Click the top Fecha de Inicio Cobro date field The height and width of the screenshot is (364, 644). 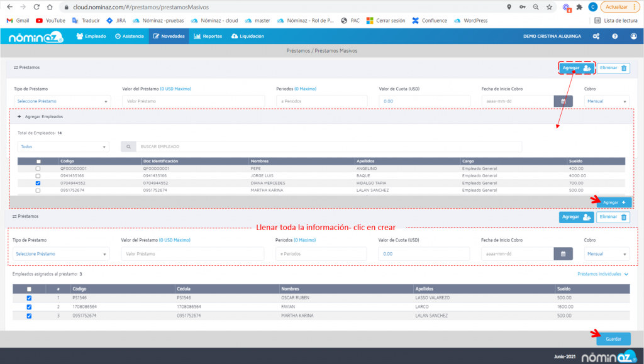coord(518,101)
